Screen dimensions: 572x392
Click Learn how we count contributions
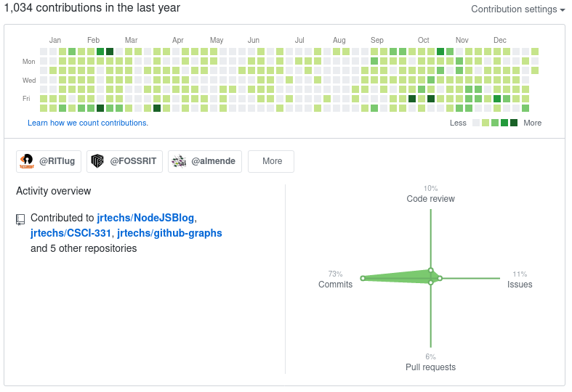tap(88, 123)
